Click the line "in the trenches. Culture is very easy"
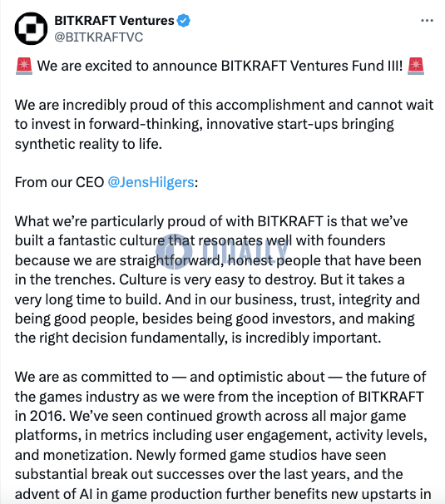This screenshot has width=445, height=504. [x=210, y=279]
